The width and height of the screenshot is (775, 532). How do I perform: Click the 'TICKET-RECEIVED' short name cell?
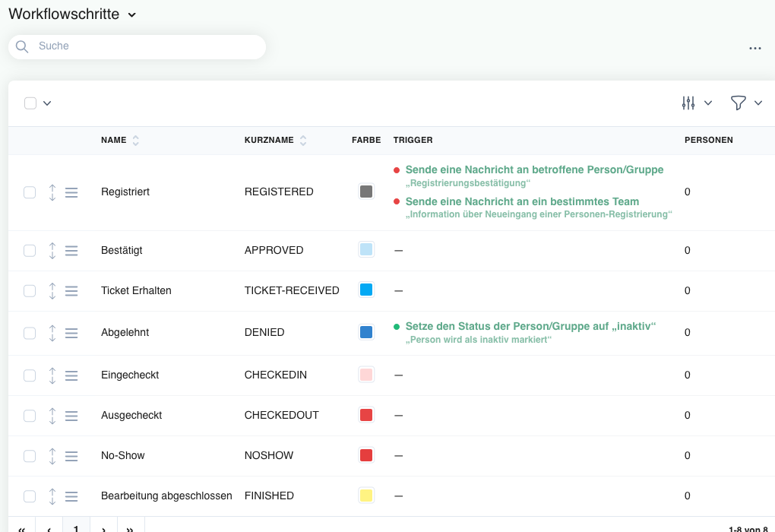coord(292,291)
